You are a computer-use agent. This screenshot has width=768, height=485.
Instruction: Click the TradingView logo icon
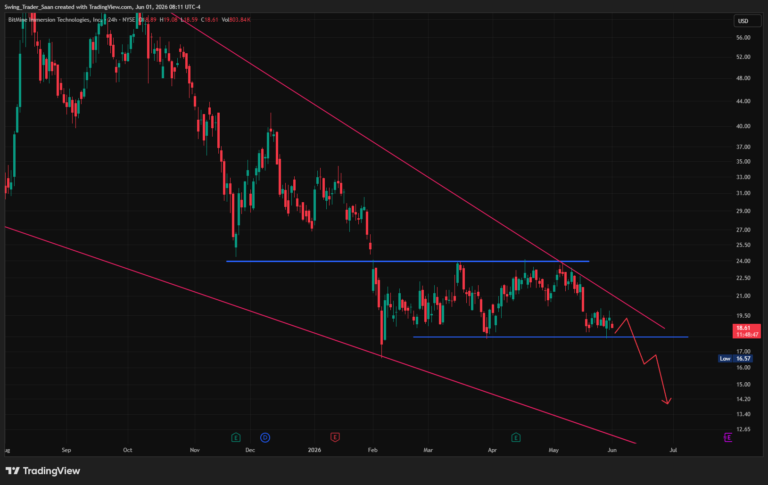click(13, 471)
